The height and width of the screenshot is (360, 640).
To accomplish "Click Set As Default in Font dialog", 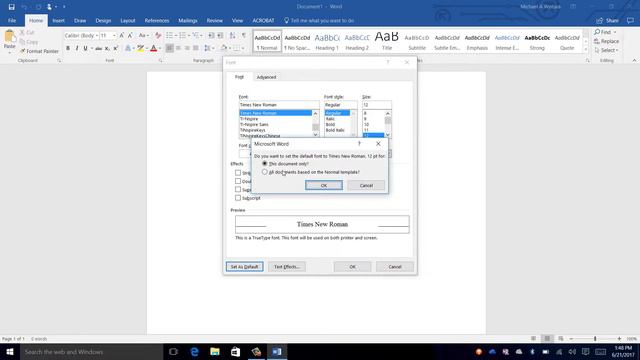I will click(x=244, y=267).
